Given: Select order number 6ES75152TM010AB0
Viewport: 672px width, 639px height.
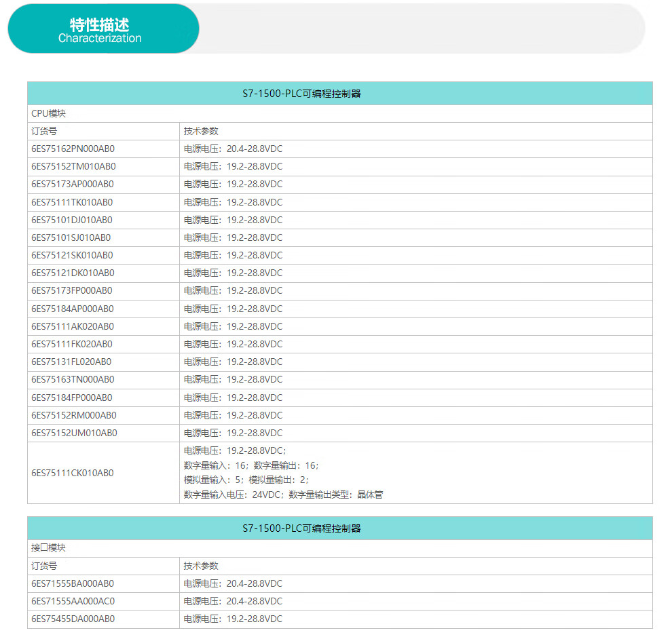Looking at the screenshot, I should [73, 166].
